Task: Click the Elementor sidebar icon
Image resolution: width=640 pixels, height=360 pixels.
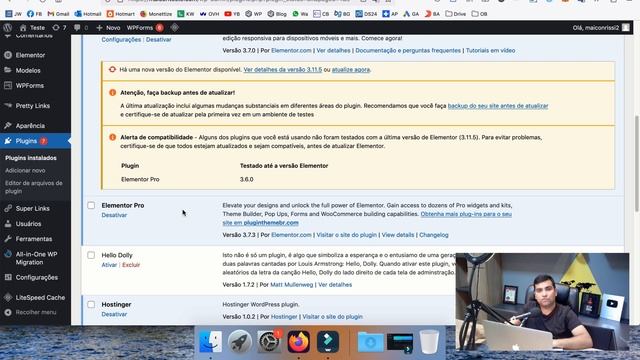Action: (x=8, y=55)
